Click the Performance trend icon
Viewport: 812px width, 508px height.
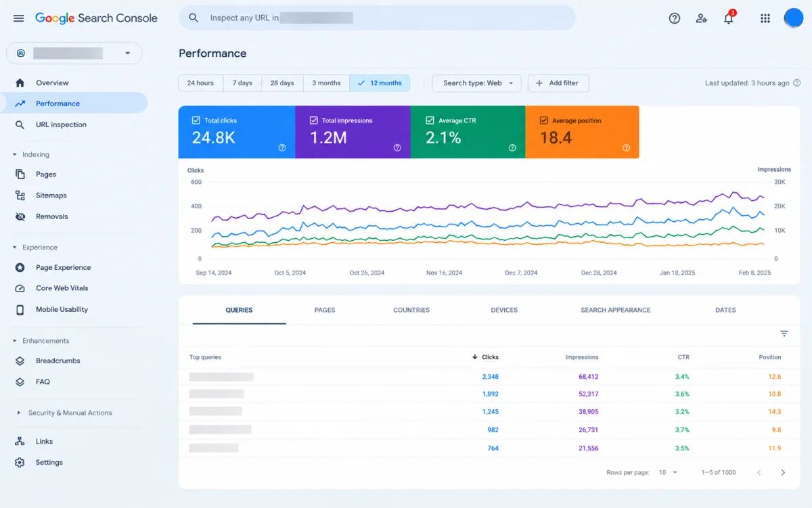click(x=20, y=103)
